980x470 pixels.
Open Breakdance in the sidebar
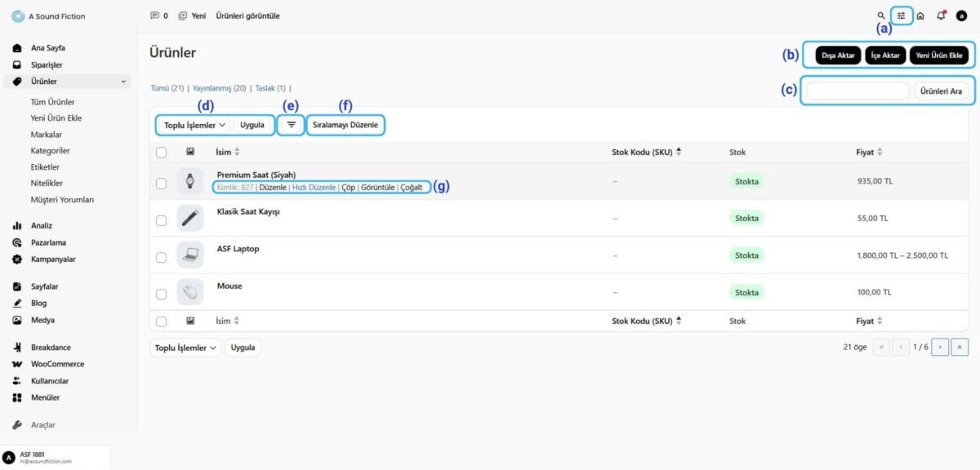(x=51, y=348)
